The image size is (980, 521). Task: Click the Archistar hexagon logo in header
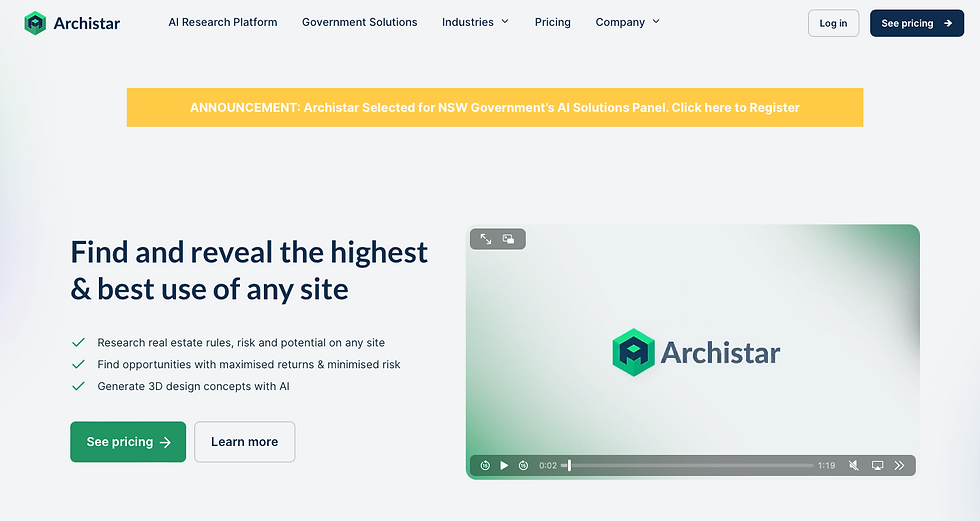[x=35, y=23]
